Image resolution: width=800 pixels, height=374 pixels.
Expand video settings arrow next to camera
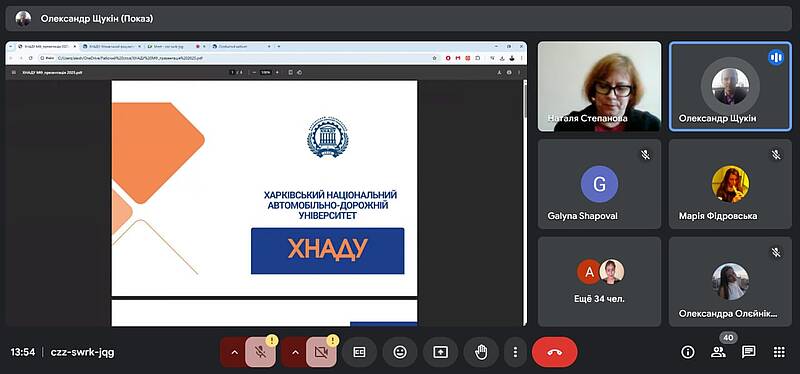click(295, 352)
